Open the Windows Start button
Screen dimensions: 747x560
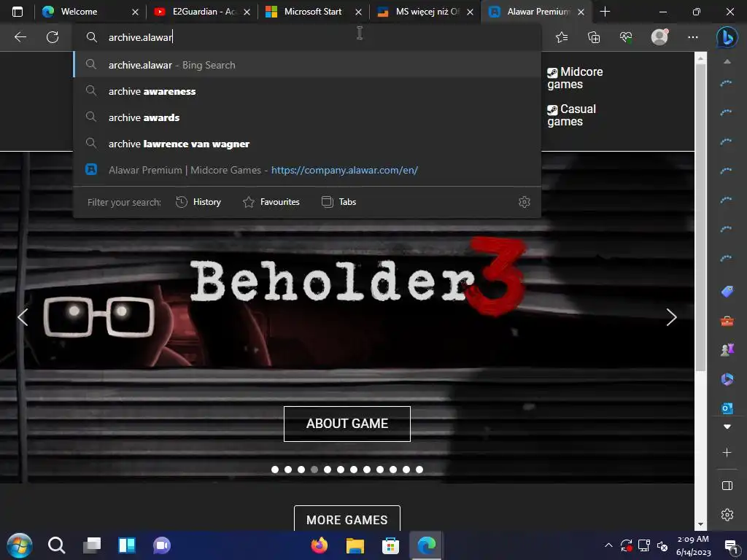(20, 545)
